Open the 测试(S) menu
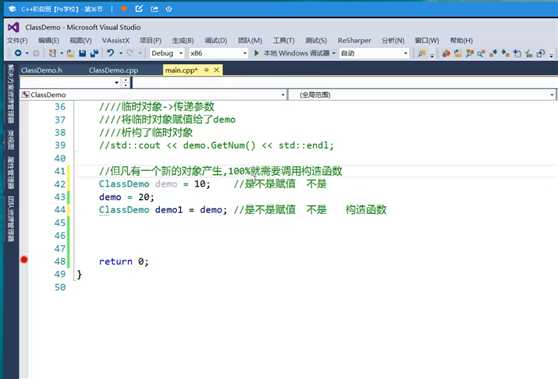Screen dimensions: 558x379 (316, 41)
